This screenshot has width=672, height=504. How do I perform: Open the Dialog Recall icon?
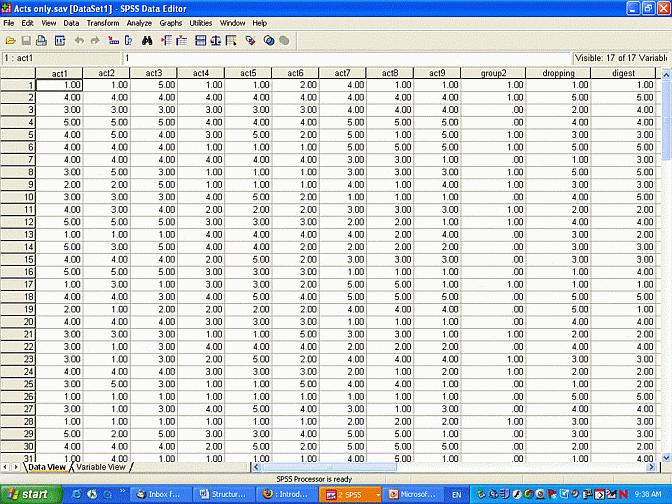click(x=60, y=41)
